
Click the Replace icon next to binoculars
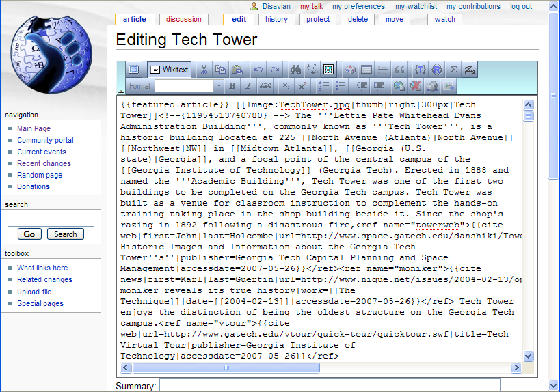click(x=312, y=70)
